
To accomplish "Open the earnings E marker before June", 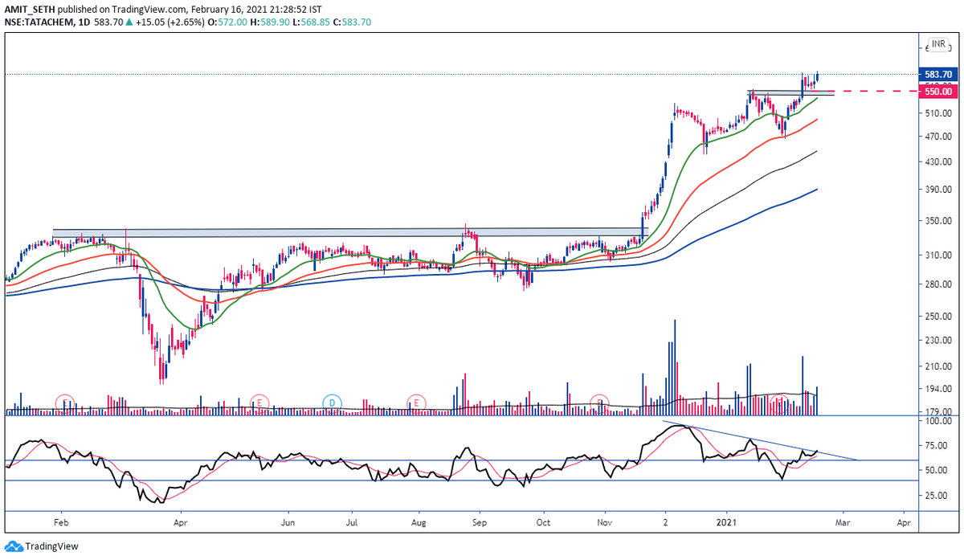I will coord(259,402).
